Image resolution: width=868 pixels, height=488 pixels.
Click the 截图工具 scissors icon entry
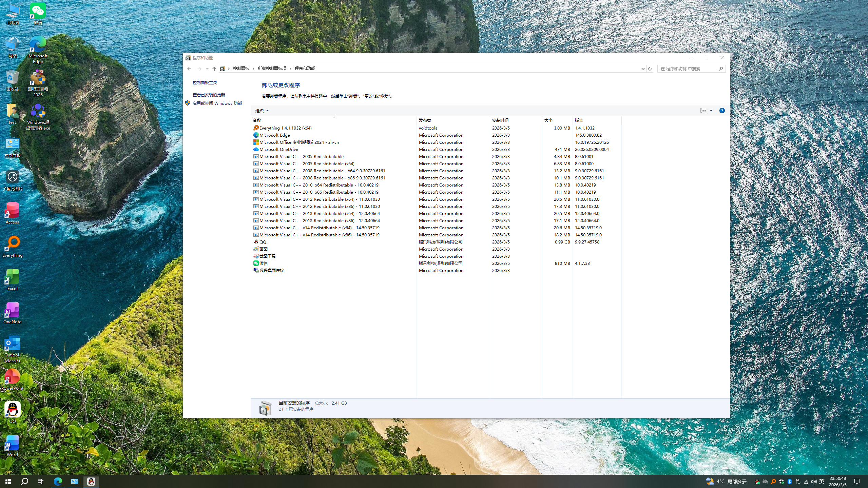click(x=256, y=256)
